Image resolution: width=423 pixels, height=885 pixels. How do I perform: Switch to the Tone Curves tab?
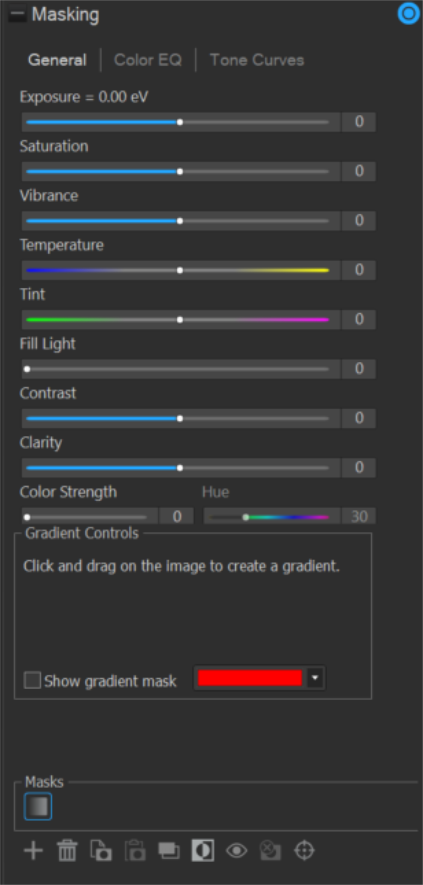tap(257, 60)
